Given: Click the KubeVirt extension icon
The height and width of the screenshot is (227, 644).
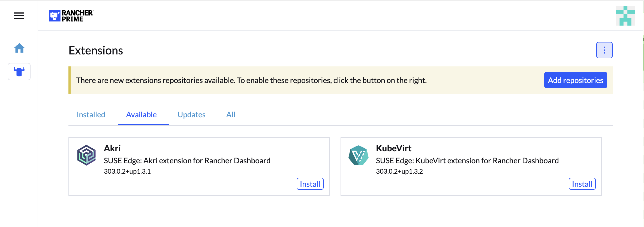Looking at the screenshot, I should click(x=358, y=155).
